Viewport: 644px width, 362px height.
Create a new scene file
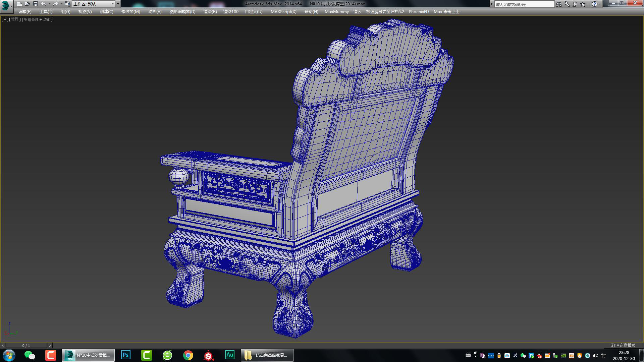tap(18, 4)
